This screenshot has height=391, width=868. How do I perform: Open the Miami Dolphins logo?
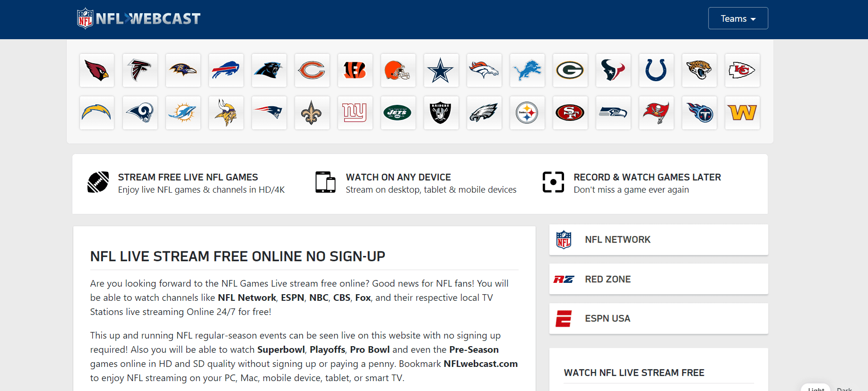183,113
